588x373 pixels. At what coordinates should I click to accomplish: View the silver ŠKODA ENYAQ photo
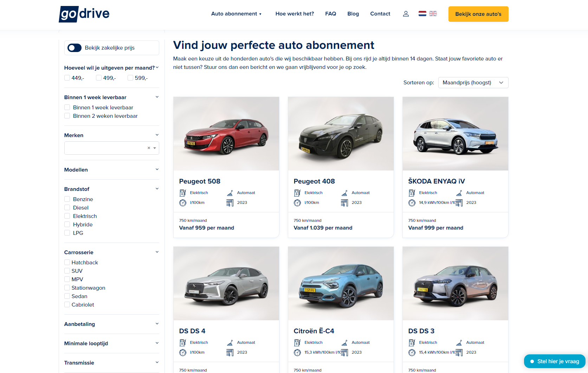(x=455, y=134)
